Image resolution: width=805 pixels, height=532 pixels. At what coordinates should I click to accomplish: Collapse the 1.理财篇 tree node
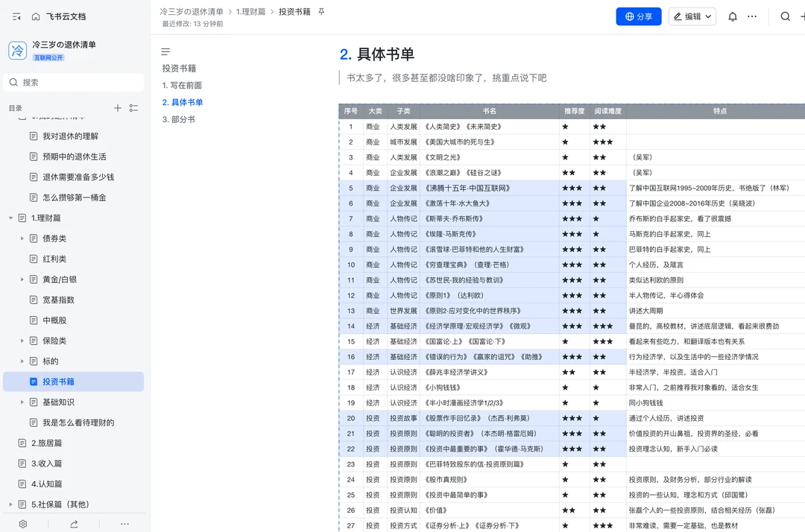[x=10, y=218]
